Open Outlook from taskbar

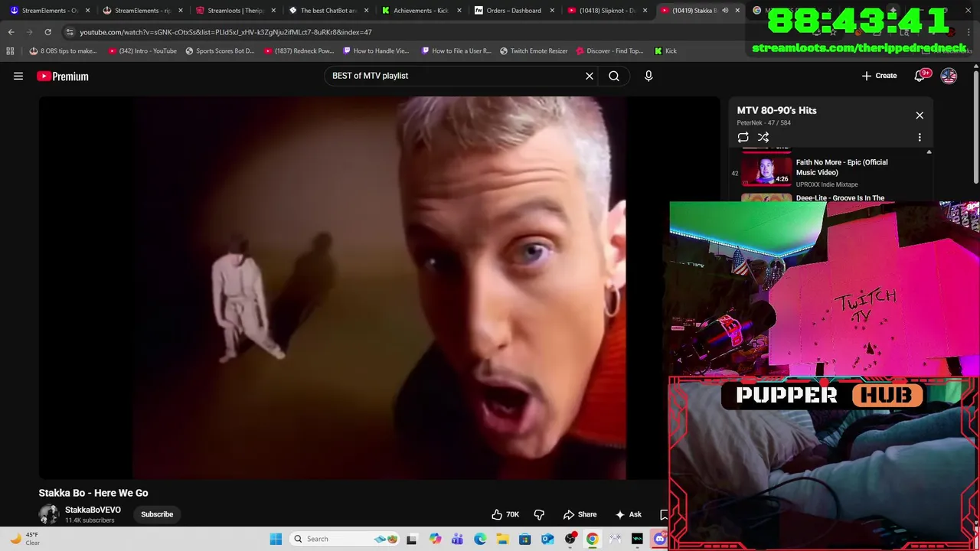click(x=547, y=539)
